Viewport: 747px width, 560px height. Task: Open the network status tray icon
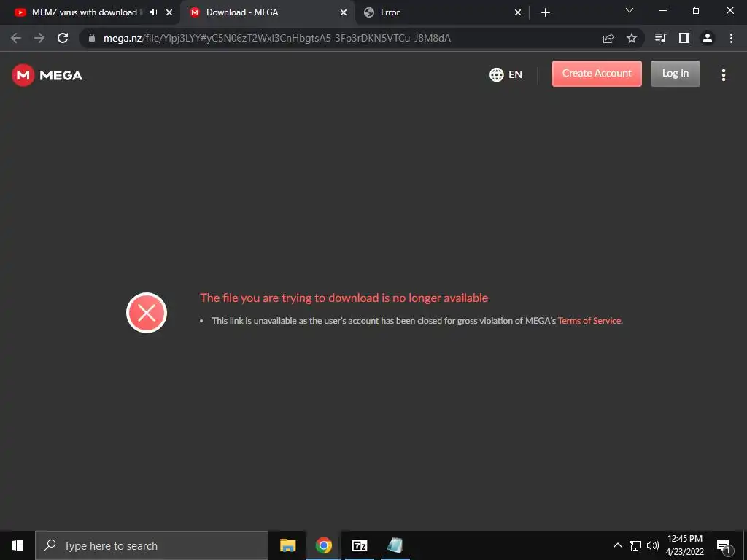tap(635, 545)
